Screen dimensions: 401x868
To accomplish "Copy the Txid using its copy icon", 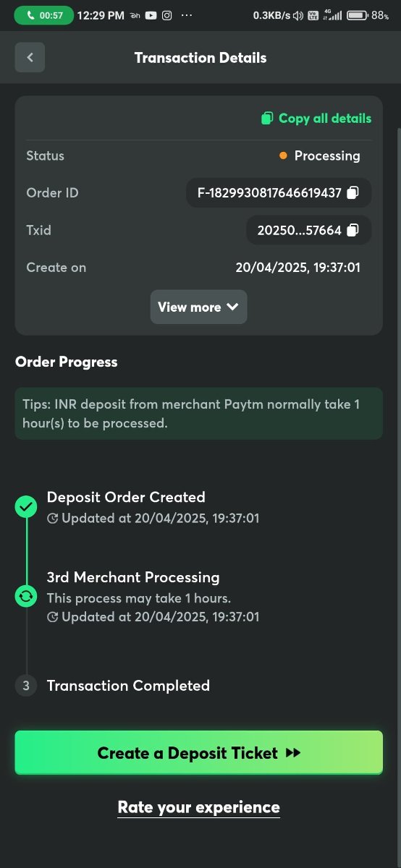I will pyautogui.click(x=353, y=231).
